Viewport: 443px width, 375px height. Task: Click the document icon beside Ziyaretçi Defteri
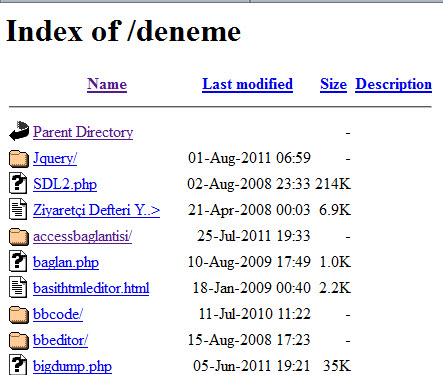click(x=18, y=209)
